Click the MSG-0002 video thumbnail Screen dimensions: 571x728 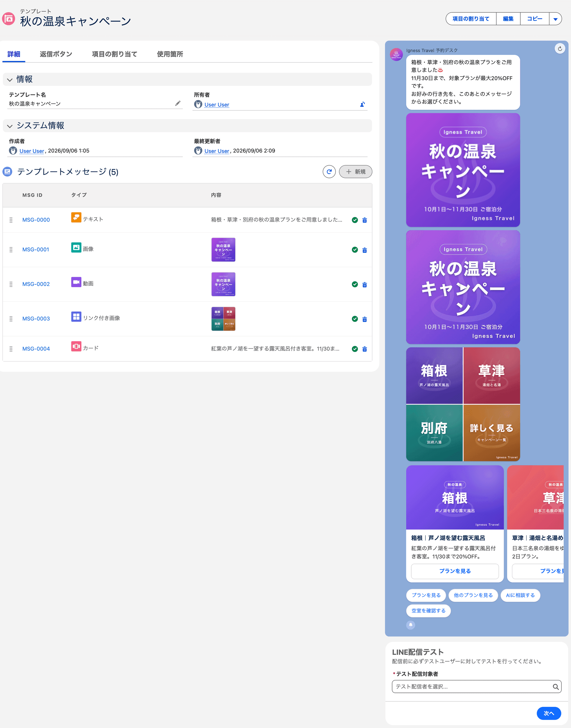click(223, 284)
